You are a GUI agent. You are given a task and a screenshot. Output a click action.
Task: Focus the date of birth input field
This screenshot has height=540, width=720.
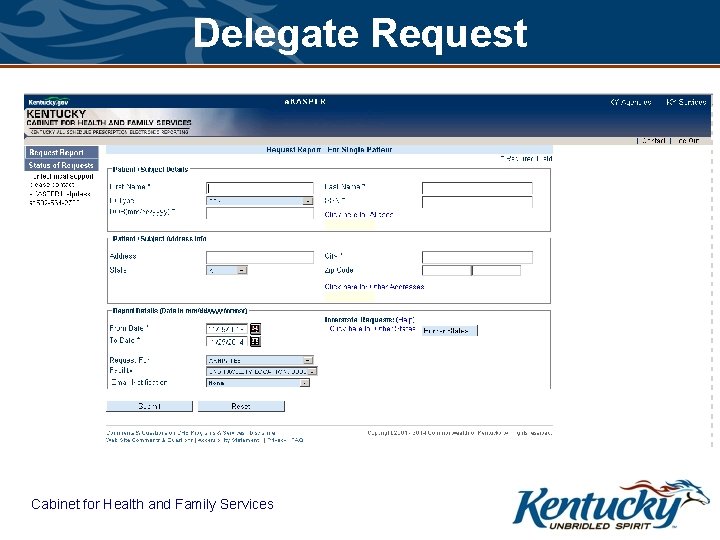[260, 213]
